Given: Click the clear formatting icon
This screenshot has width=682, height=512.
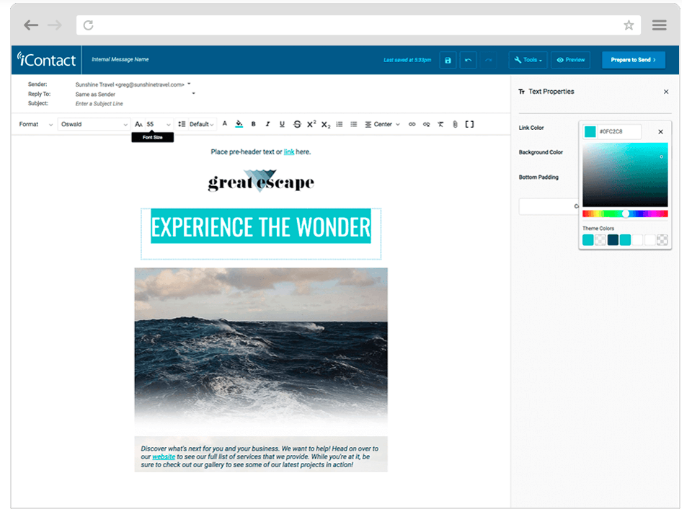Looking at the screenshot, I should click(441, 124).
